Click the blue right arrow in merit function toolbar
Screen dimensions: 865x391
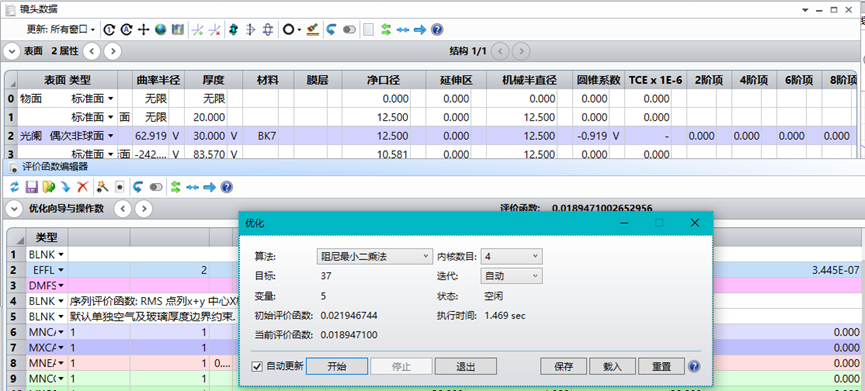pos(209,188)
